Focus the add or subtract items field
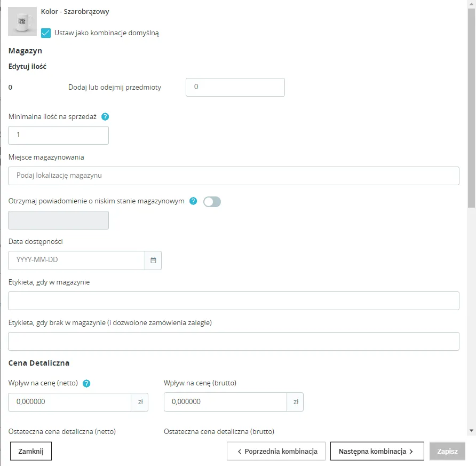Screen dimensions: 476x466 [235, 87]
